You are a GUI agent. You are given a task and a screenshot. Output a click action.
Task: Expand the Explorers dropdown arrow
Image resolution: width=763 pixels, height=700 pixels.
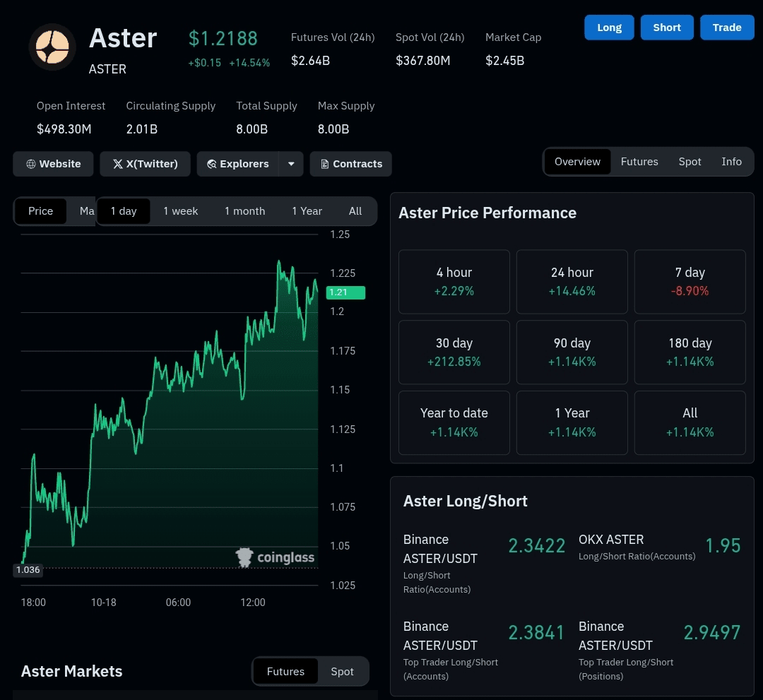291,164
